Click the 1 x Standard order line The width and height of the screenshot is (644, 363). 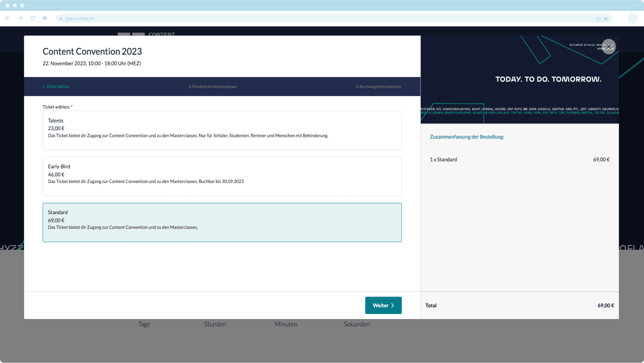(x=443, y=160)
